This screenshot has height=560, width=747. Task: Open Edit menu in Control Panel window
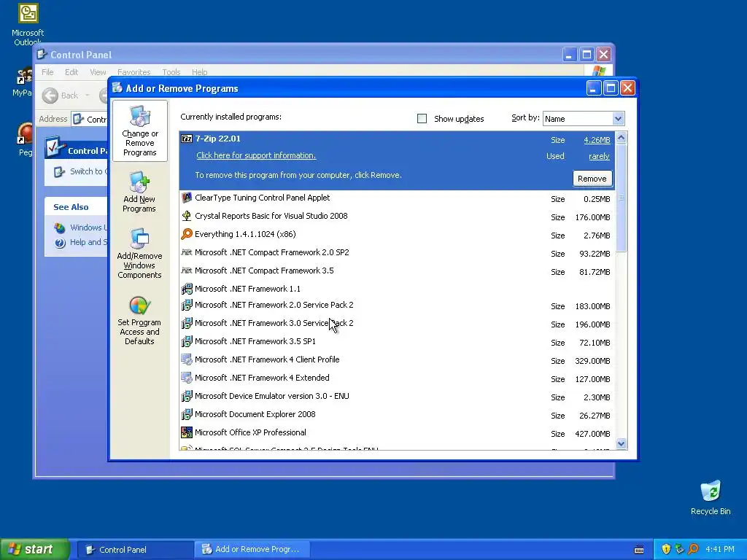71,72
